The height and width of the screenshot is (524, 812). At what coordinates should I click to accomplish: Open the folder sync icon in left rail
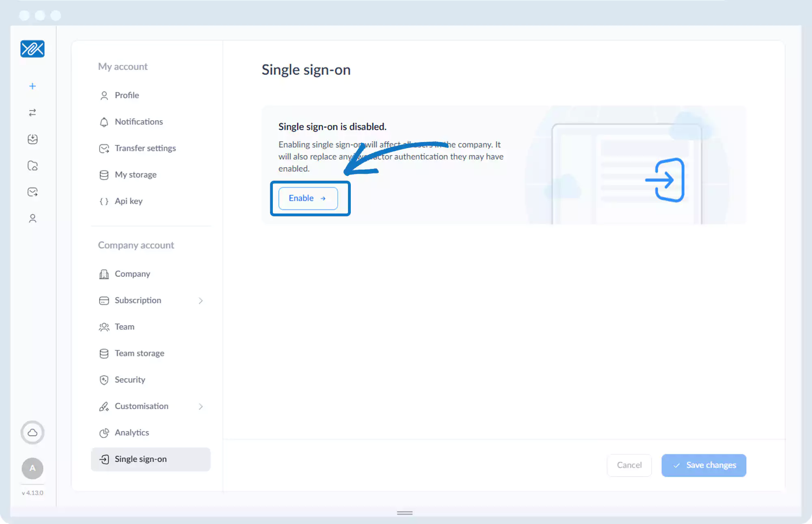pyautogui.click(x=32, y=166)
